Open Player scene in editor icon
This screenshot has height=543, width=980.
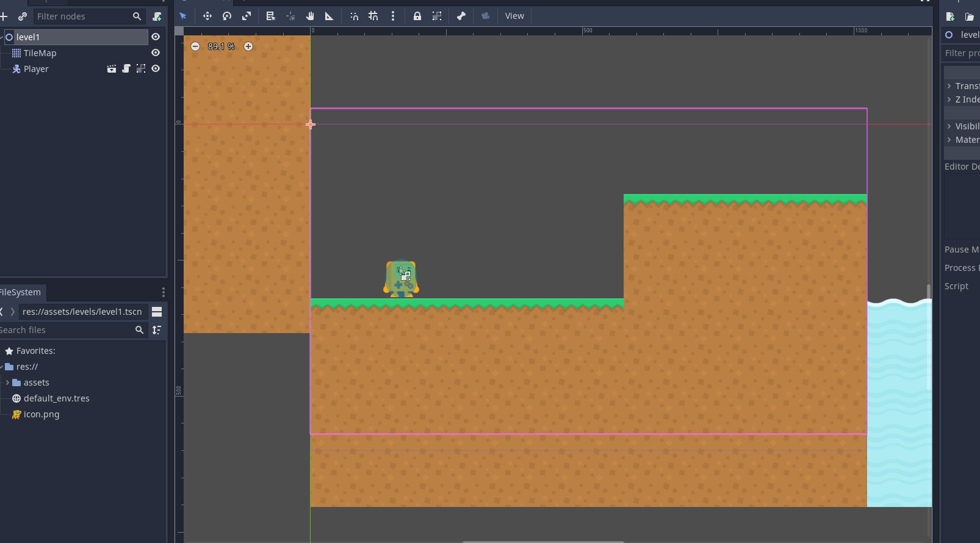[x=112, y=69]
